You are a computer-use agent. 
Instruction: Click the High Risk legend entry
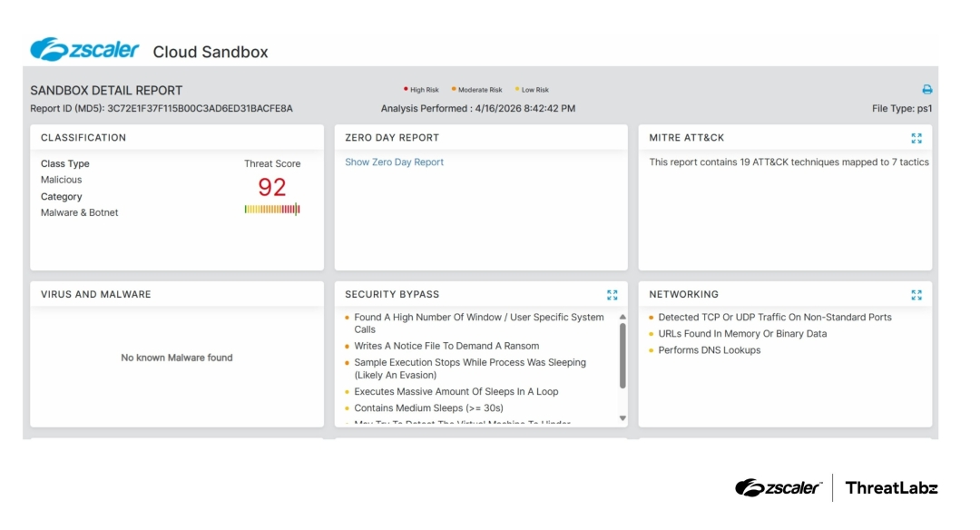coord(421,89)
